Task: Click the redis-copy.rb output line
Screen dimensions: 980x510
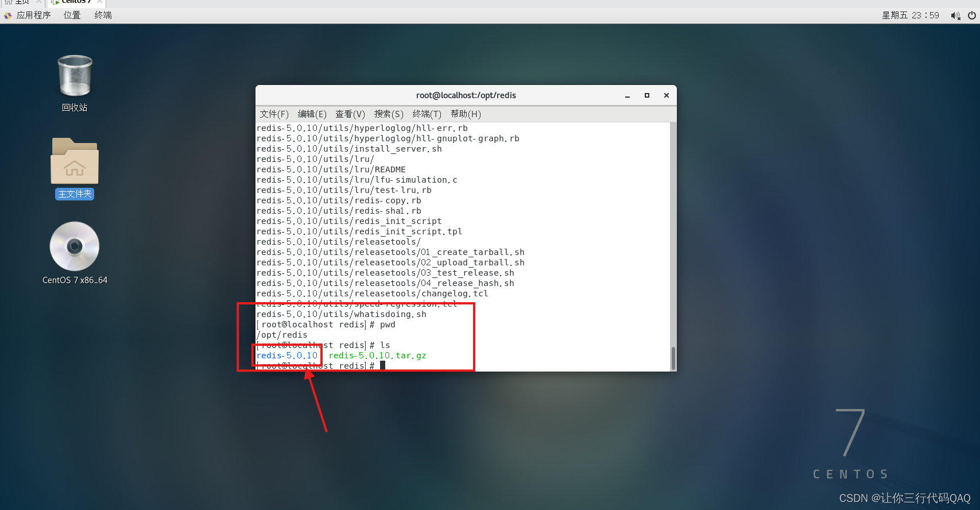Action: pos(339,200)
